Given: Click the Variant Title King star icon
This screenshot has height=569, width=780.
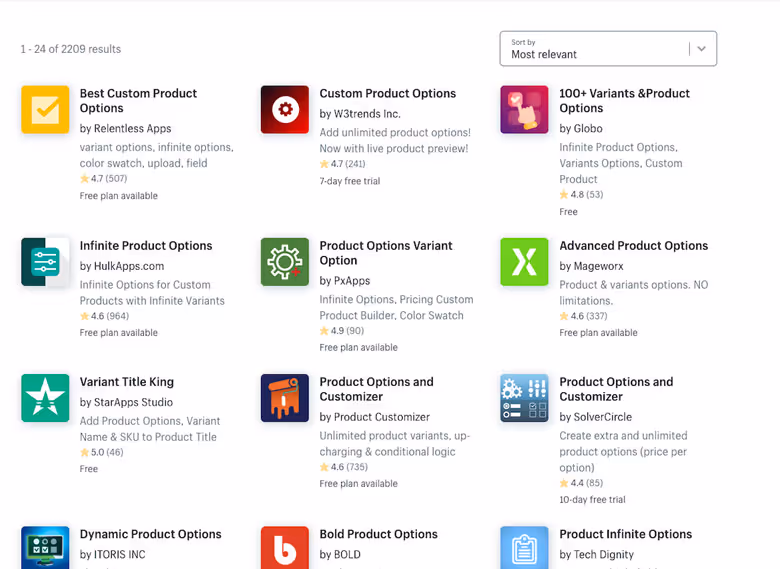Looking at the screenshot, I should pyautogui.click(x=45, y=398).
